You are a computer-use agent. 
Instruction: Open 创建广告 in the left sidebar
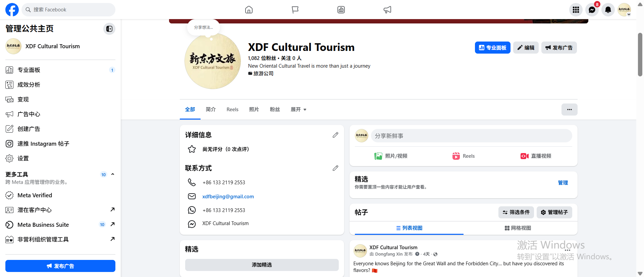pos(60,129)
